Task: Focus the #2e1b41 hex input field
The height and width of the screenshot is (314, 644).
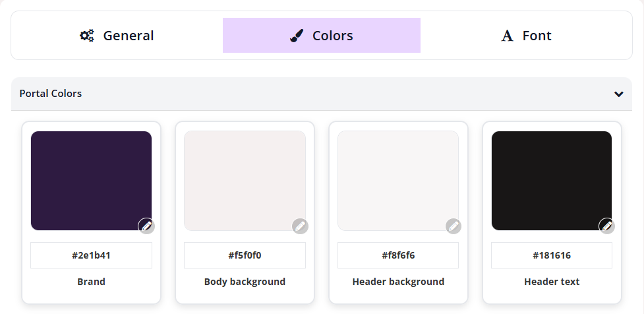Action: 91,255
